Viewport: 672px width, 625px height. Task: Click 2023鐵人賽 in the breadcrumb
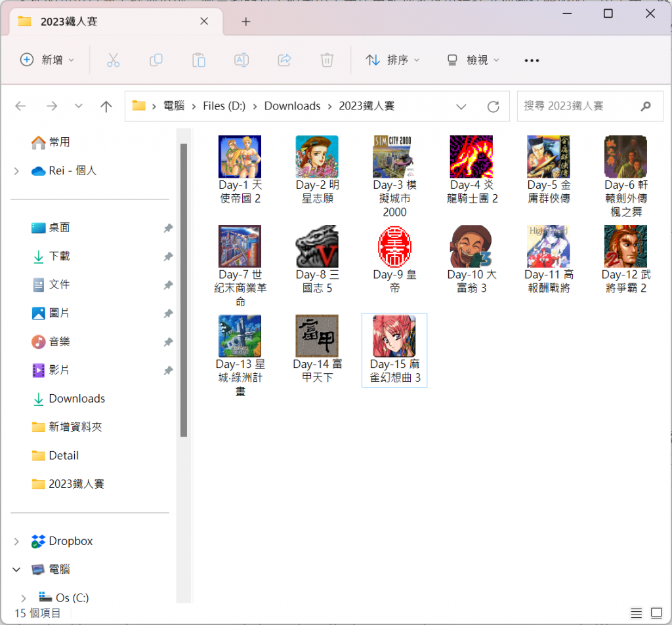pos(366,106)
